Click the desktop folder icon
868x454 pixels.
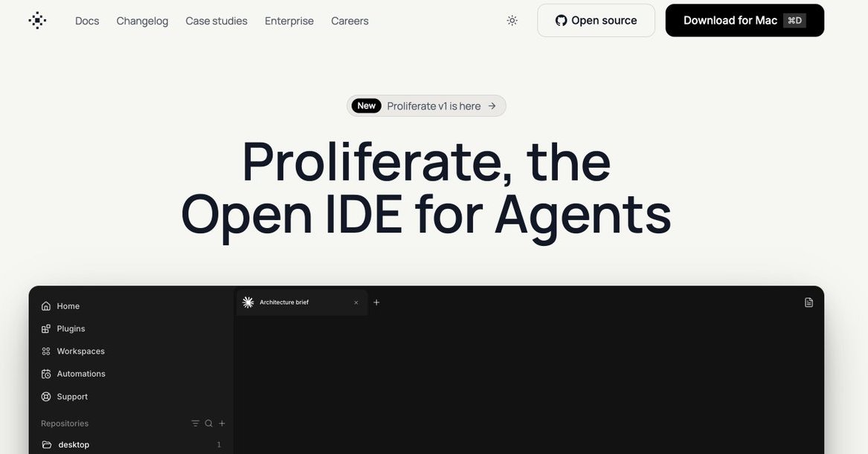[x=47, y=444]
